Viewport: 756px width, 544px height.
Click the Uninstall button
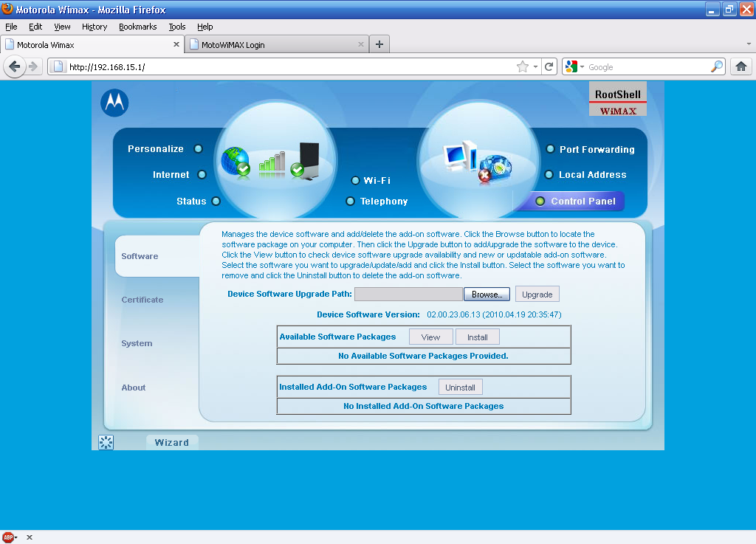(x=460, y=387)
